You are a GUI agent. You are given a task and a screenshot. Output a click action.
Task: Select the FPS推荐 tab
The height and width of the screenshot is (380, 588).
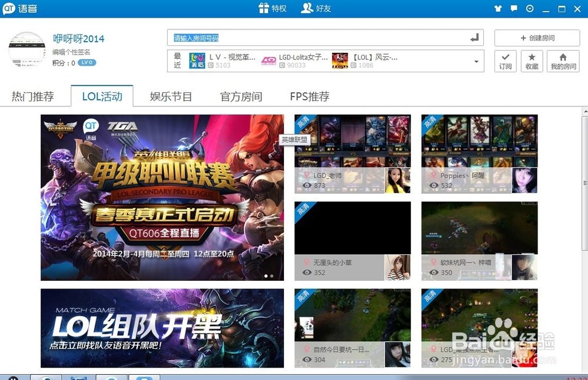308,96
